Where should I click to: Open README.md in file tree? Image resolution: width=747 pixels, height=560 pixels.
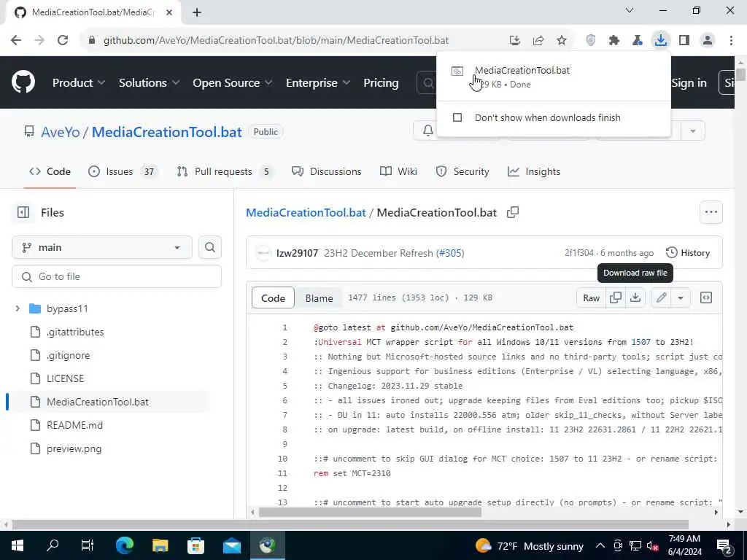coord(75,425)
